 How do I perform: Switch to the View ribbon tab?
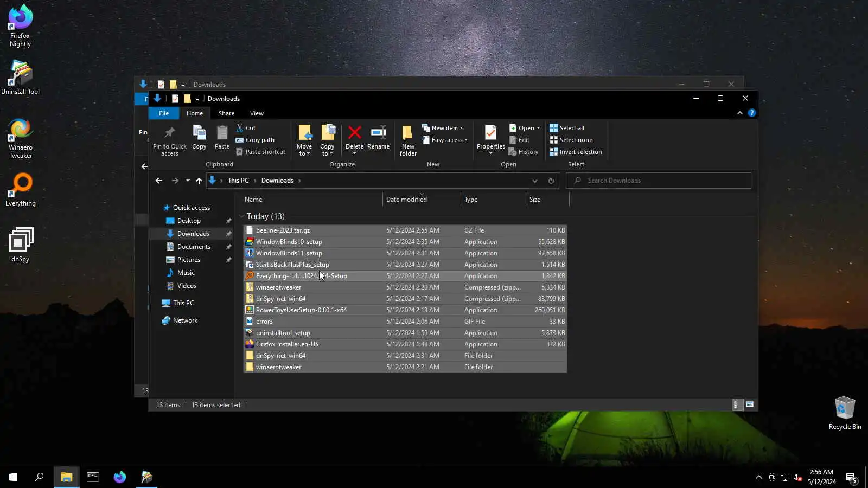pos(257,113)
